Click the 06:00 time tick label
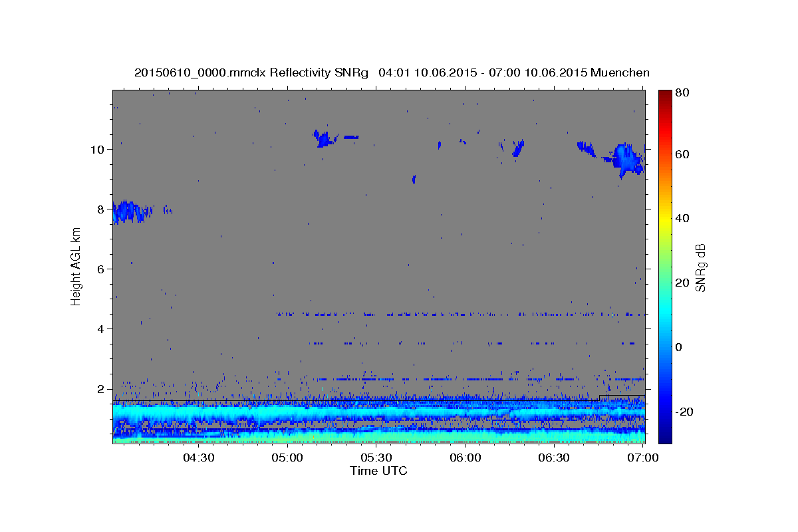This screenshot has width=798, height=532. pyautogui.click(x=465, y=458)
